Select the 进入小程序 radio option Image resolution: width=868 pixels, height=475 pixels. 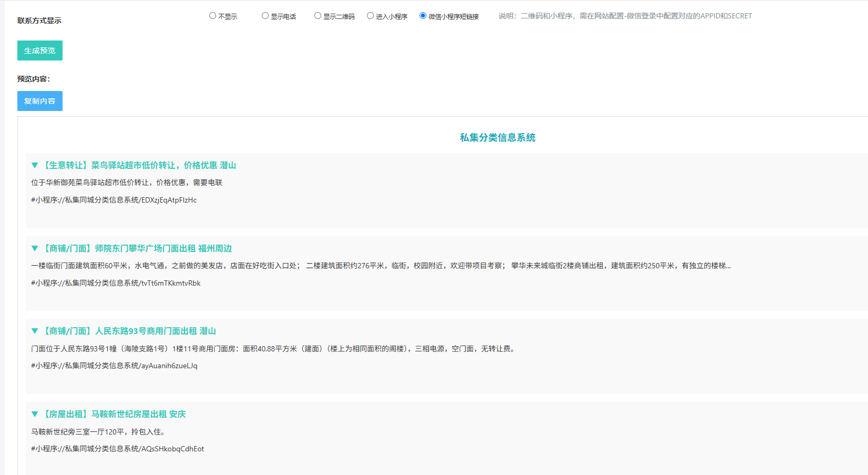[x=370, y=16]
